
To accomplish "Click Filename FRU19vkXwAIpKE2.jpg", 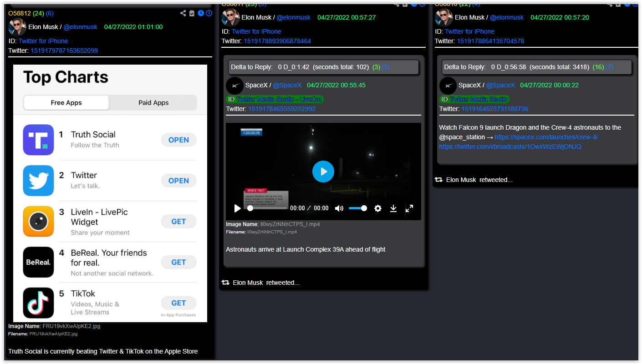I will 43,334.
